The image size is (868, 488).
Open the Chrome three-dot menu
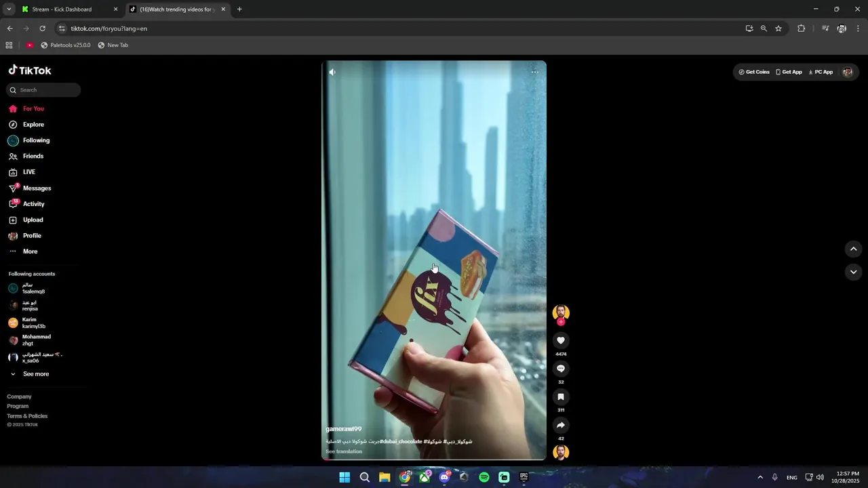pos(859,28)
